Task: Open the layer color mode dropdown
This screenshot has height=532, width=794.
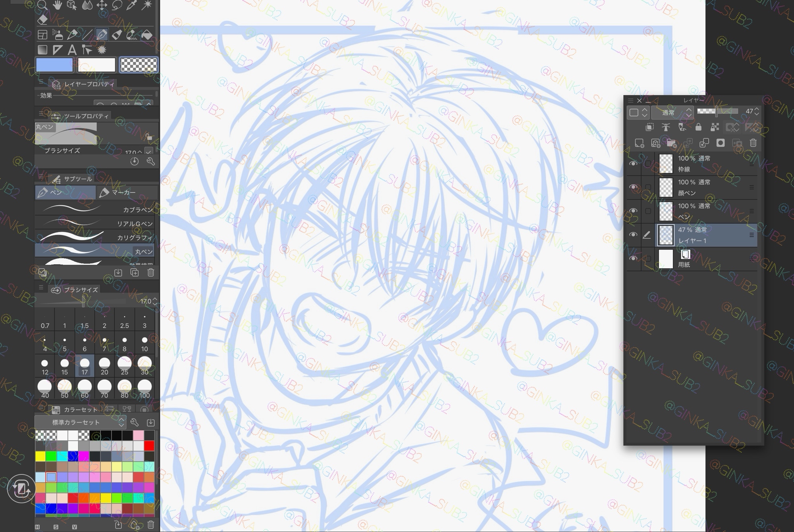Action: 638,113
